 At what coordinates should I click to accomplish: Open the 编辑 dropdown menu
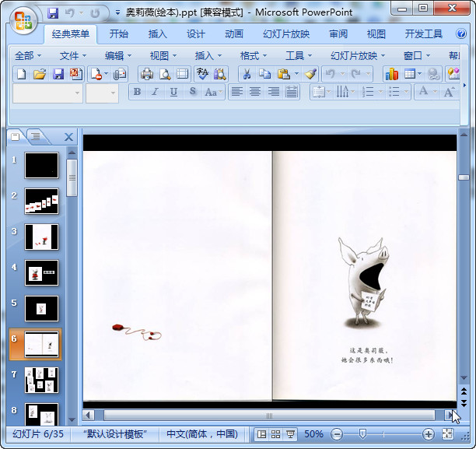pyautogui.click(x=117, y=56)
